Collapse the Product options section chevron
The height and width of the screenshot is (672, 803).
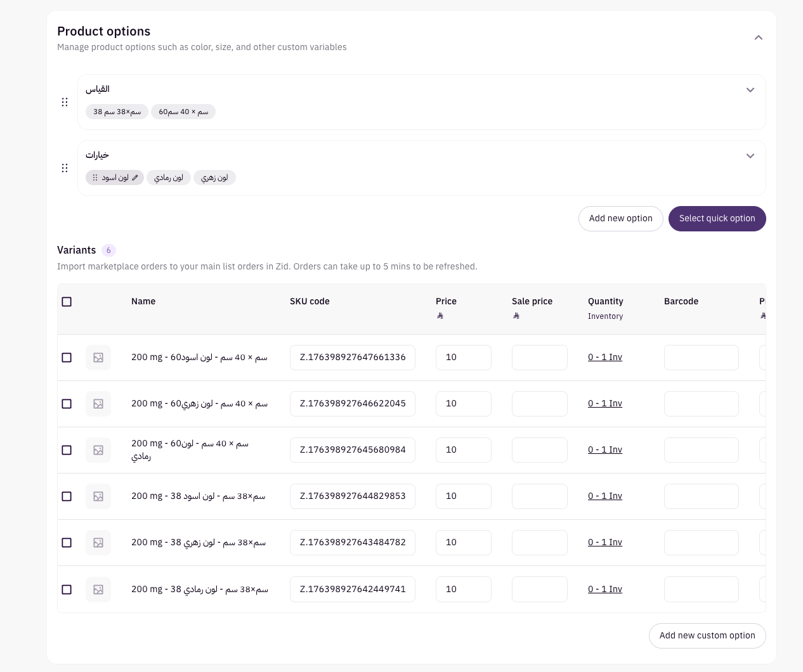point(758,37)
